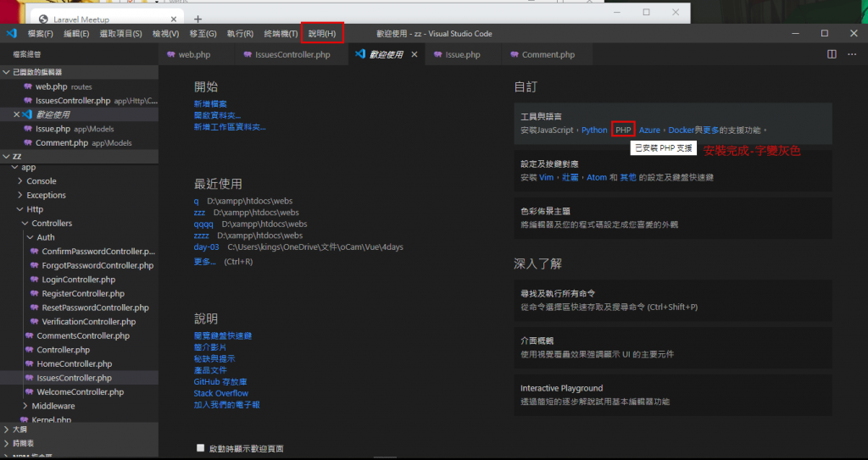868x460 pixels.
Task: Open the 編輯(E) menu
Action: 76,33
